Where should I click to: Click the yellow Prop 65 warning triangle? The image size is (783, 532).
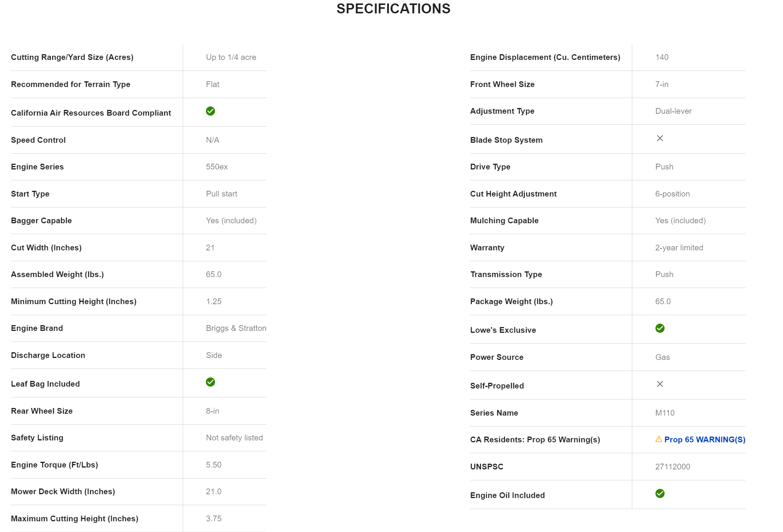coord(658,439)
